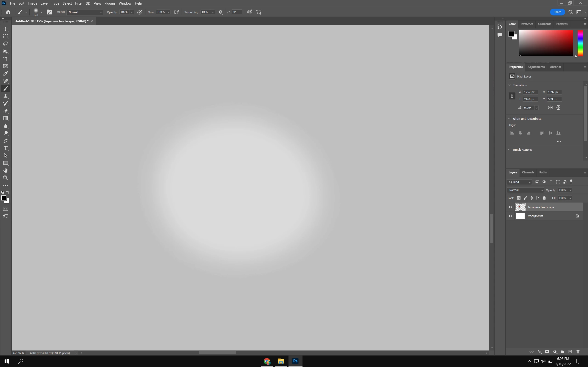Click the Create new layer icon

point(570,352)
